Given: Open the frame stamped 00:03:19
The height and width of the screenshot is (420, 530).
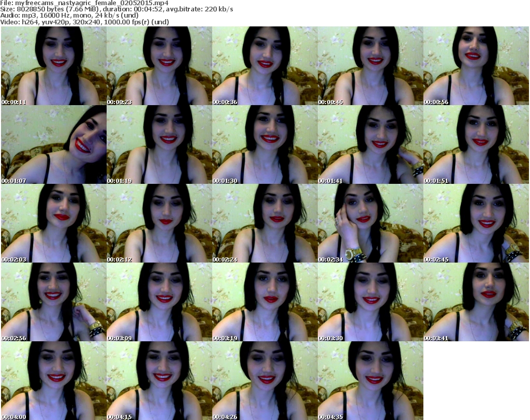Looking at the screenshot, I should [264, 301].
